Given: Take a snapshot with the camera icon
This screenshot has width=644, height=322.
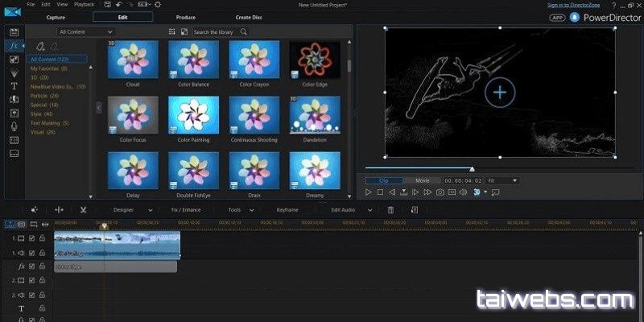Looking at the screenshot, I should [x=440, y=192].
